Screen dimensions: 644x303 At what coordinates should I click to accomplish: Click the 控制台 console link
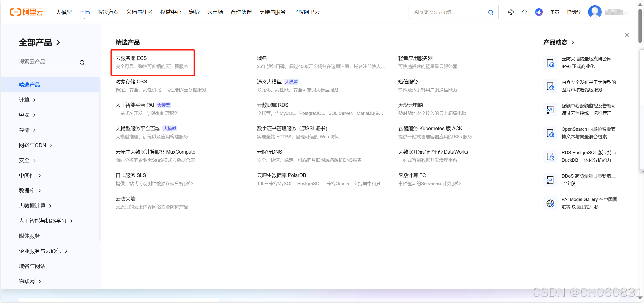pos(573,12)
